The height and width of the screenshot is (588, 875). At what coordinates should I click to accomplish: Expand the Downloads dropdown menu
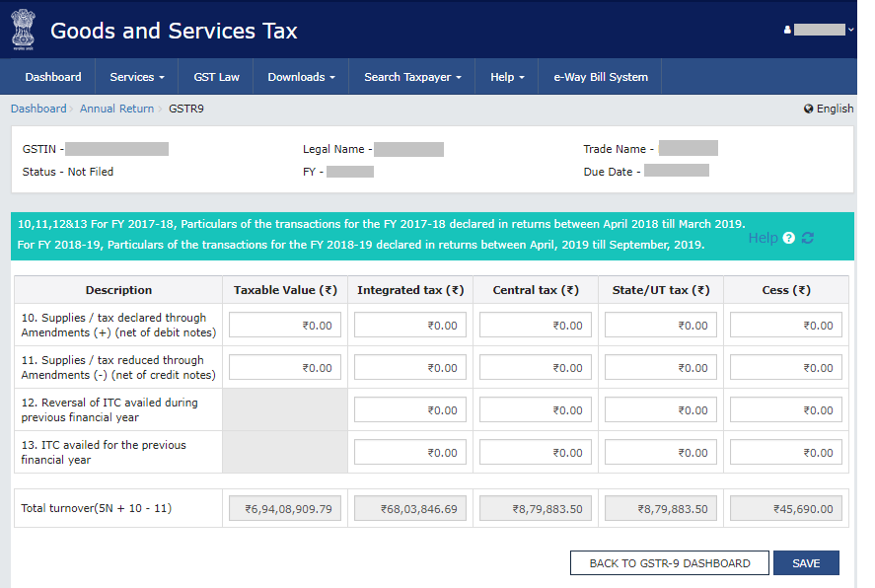pyautogui.click(x=301, y=77)
